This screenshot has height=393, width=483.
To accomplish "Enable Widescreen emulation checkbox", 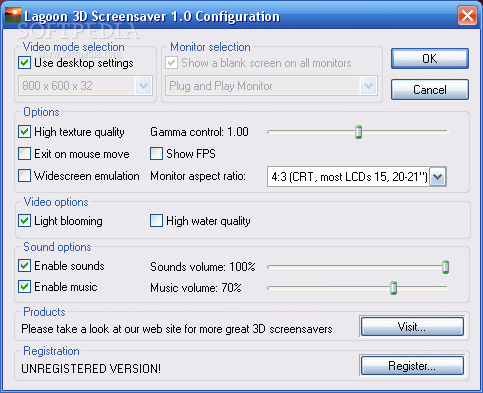I will pyautogui.click(x=24, y=176).
